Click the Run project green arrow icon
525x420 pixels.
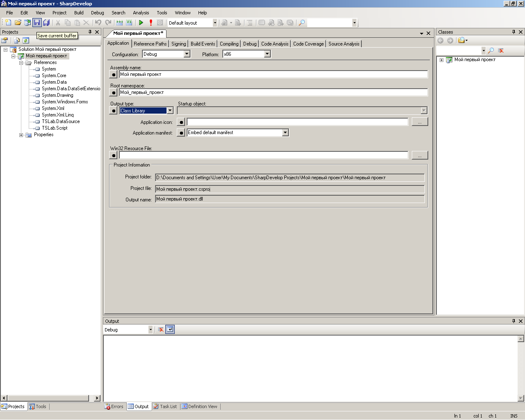coord(141,23)
